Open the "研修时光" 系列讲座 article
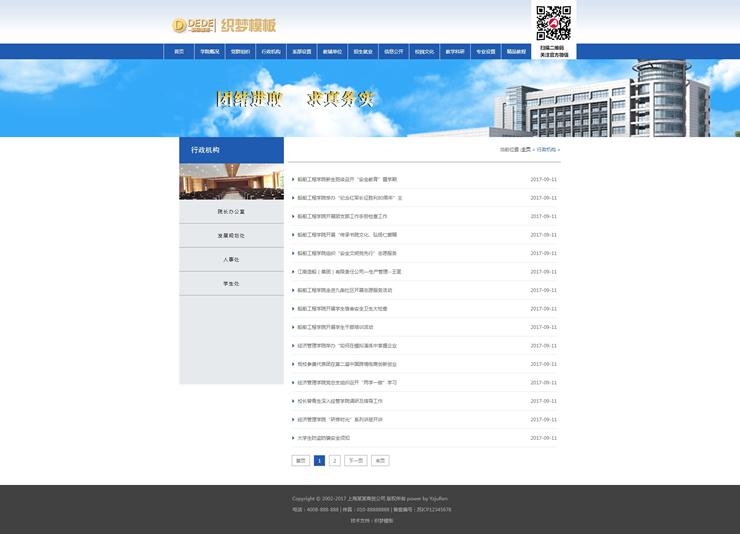The image size is (740, 534). (340, 419)
